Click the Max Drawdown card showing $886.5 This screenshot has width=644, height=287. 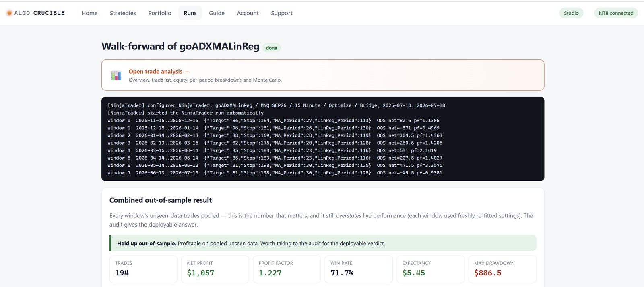pyautogui.click(x=502, y=269)
